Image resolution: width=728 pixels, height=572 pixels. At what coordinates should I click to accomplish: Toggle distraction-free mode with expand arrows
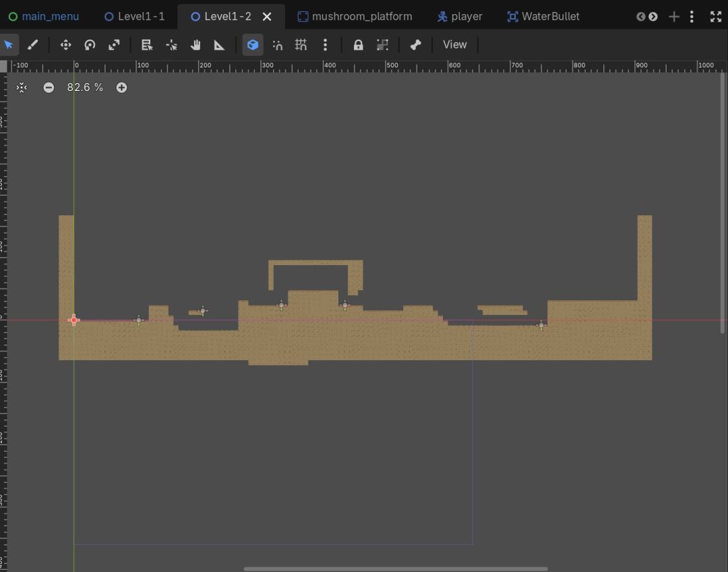[x=715, y=17]
